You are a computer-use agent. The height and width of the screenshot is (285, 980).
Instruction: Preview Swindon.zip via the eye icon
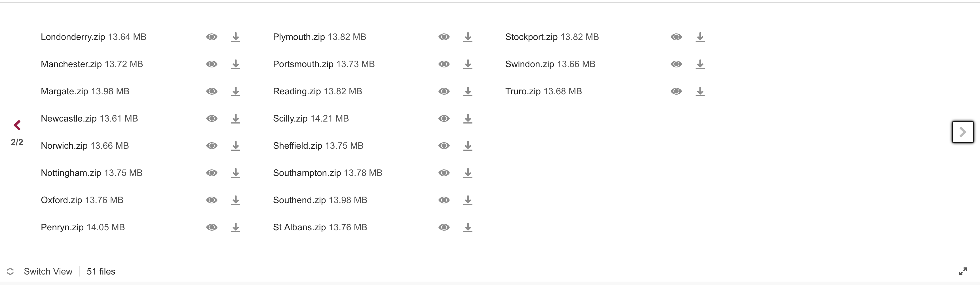(676, 64)
